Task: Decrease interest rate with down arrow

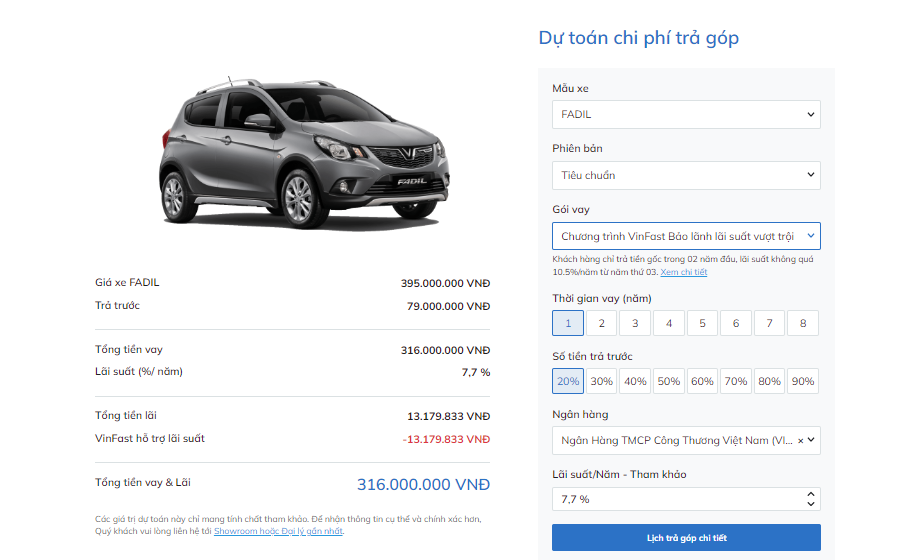Action: pos(811,503)
